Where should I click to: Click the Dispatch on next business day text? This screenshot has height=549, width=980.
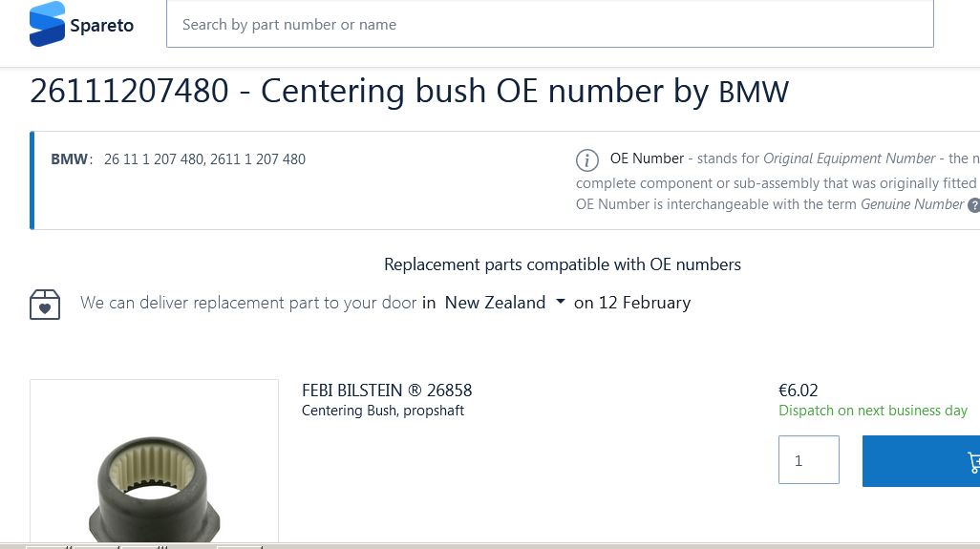(x=872, y=411)
